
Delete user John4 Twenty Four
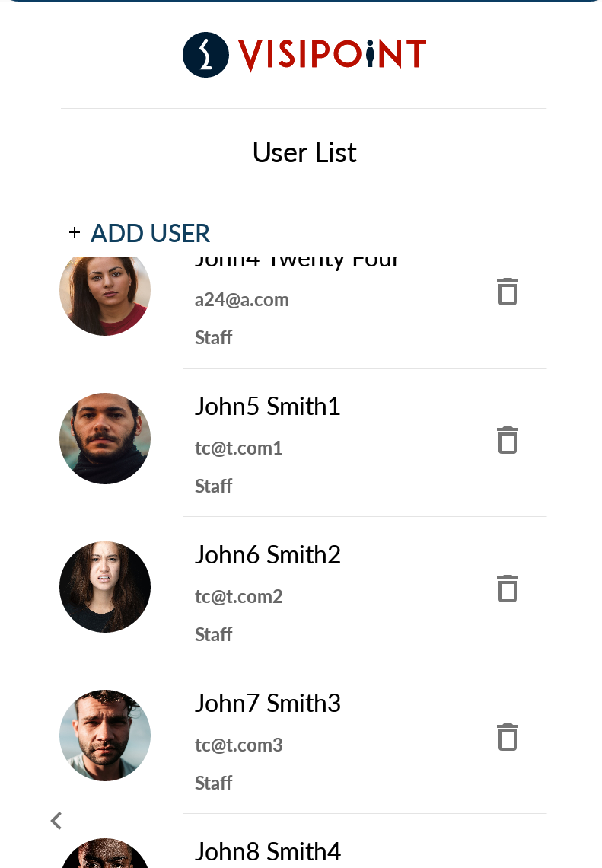507,292
